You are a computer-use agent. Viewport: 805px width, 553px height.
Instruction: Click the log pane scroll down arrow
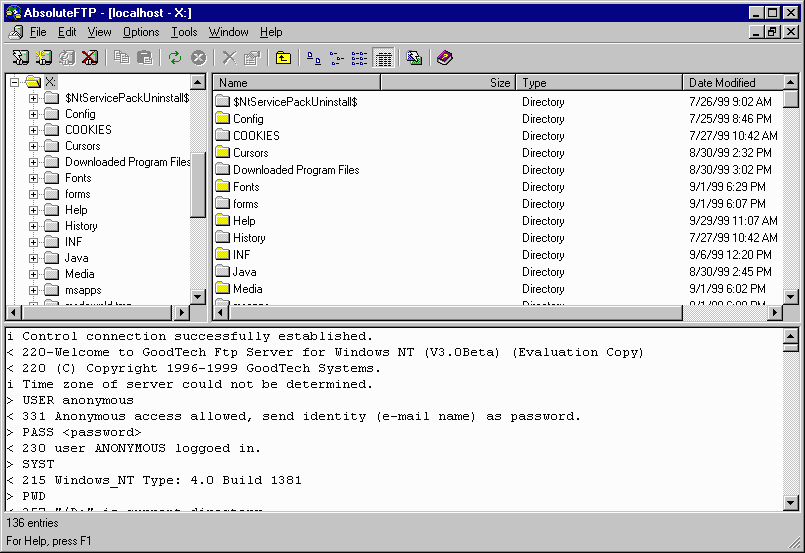[791, 503]
